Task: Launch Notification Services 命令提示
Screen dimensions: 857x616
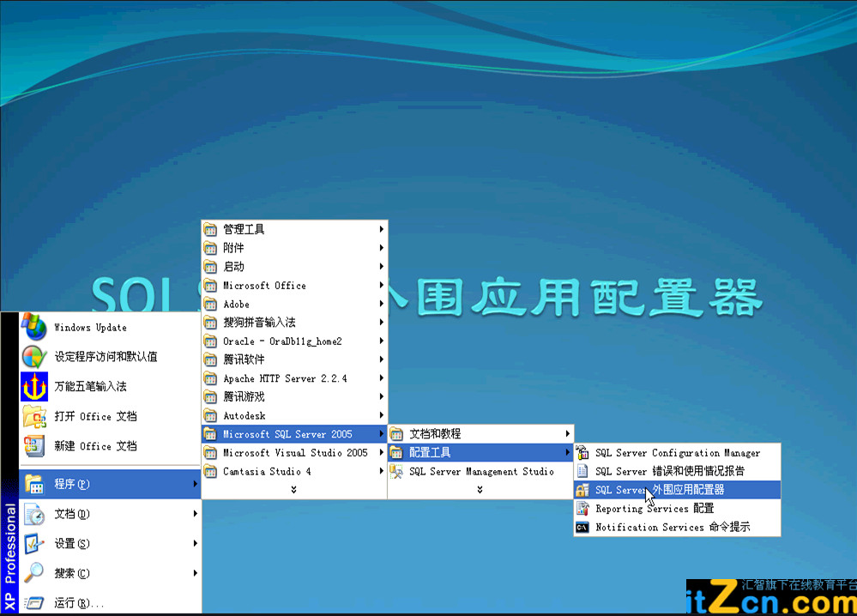Action: click(x=677, y=527)
